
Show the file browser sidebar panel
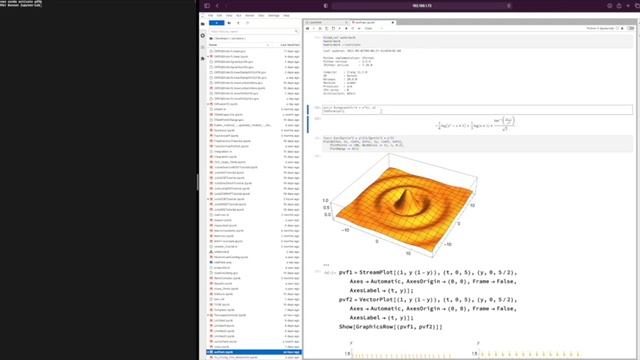click(203, 24)
